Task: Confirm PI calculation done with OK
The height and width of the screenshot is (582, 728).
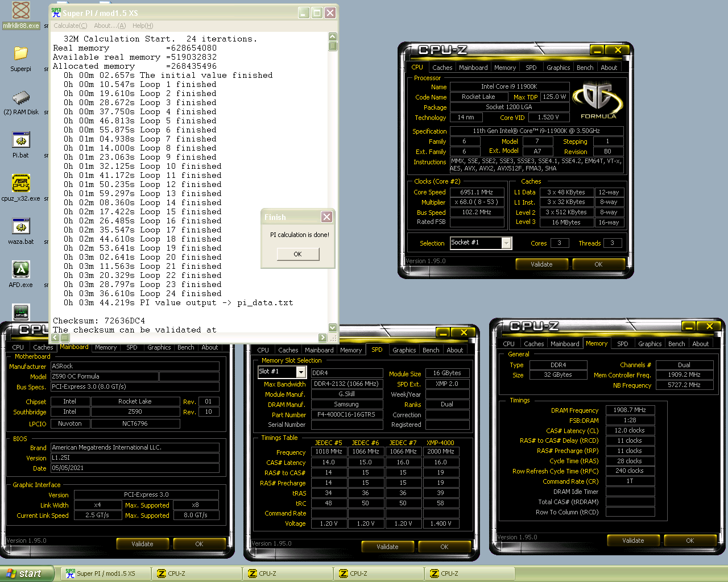Action: [x=298, y=254]
